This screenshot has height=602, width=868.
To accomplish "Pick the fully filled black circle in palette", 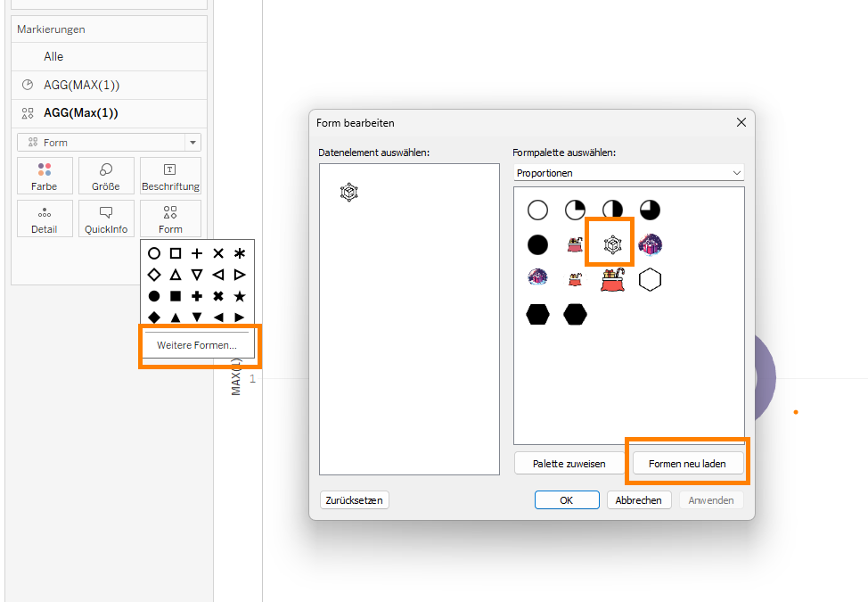I will (x=537, y=244).
